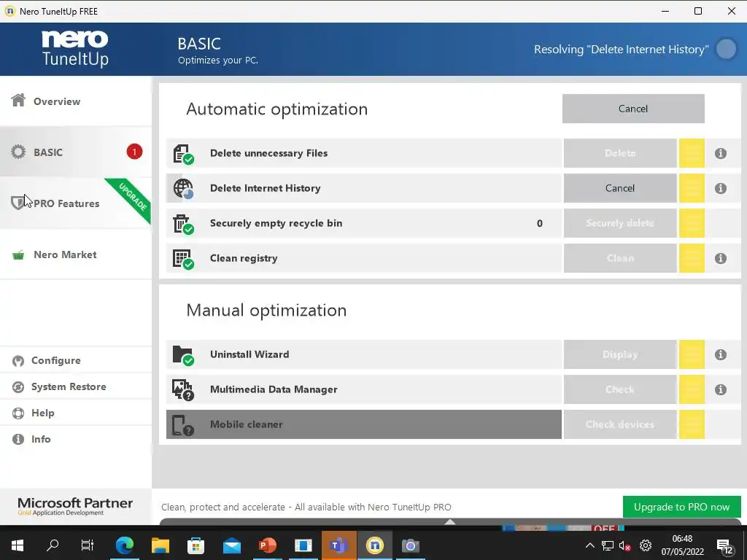Image resolution: width=747 pixels, height=560 pixels.
Task: Show hidden system tray icons
Action: pos(589,545)
